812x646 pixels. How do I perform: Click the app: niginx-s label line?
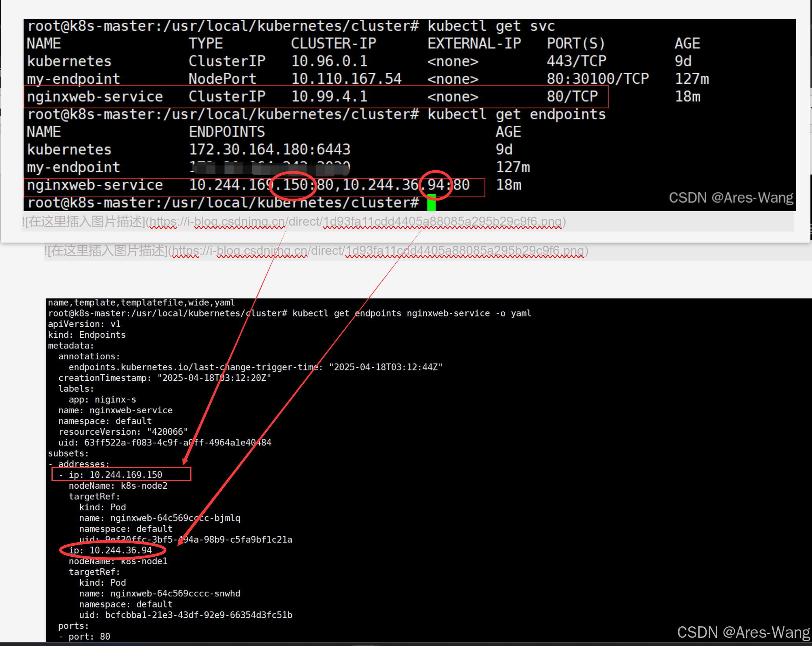pos(102,399)
